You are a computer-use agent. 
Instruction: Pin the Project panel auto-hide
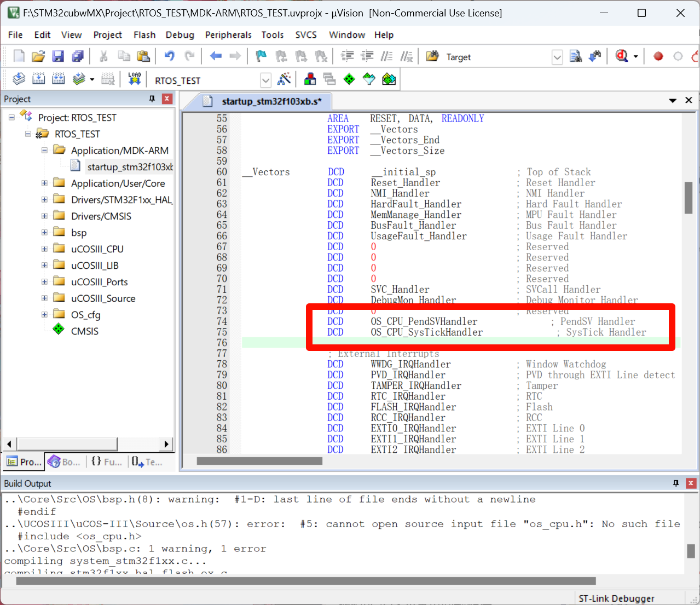(x=152, y=99)
